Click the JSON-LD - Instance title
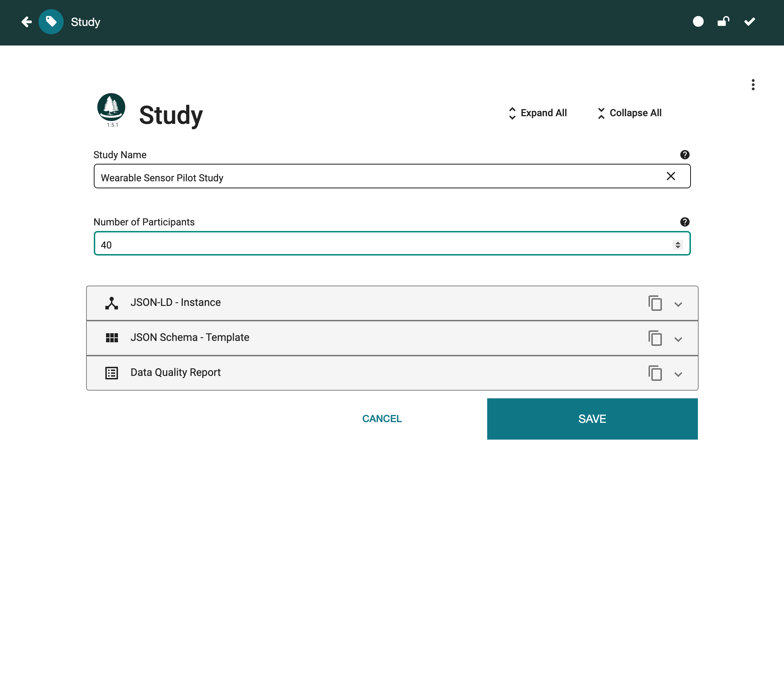Screen dimensions: 784x700 click(x=175, y=302)
